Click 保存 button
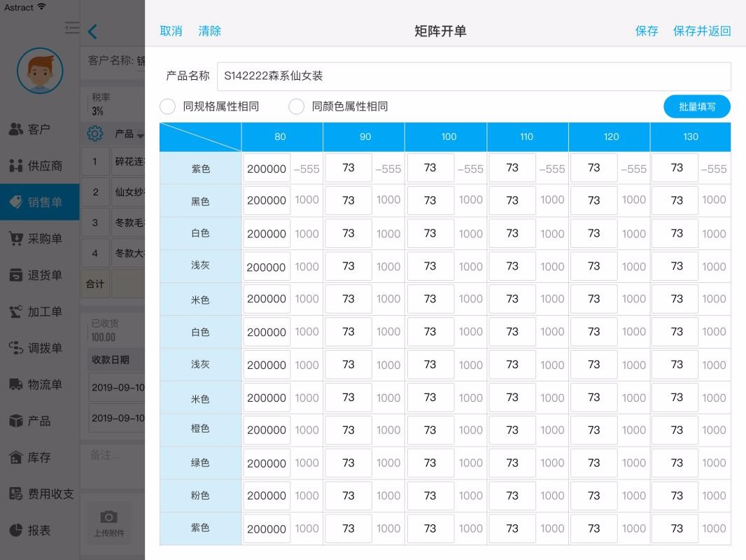This screenshot has height=560, width=746. click(x=647, y=31)
